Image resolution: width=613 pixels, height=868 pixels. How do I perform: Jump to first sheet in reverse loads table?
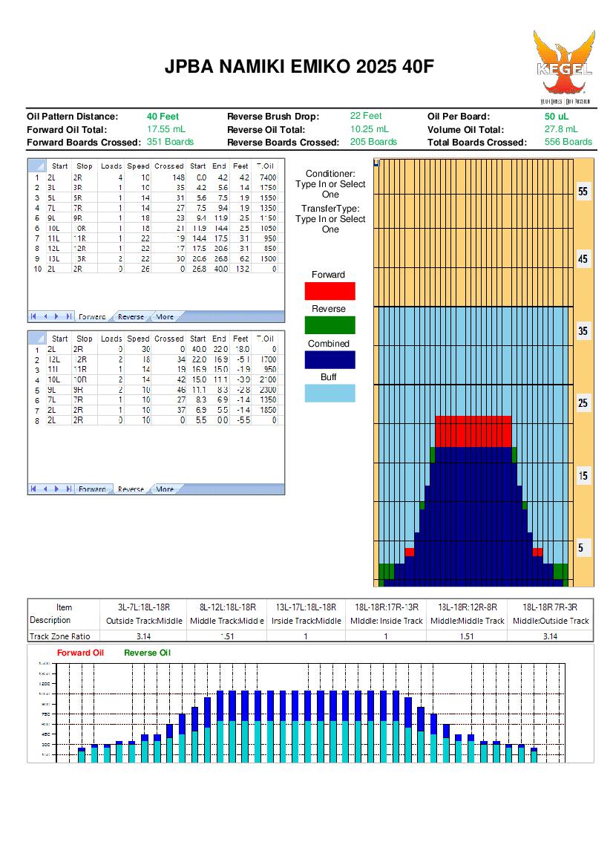coord(33,489)
